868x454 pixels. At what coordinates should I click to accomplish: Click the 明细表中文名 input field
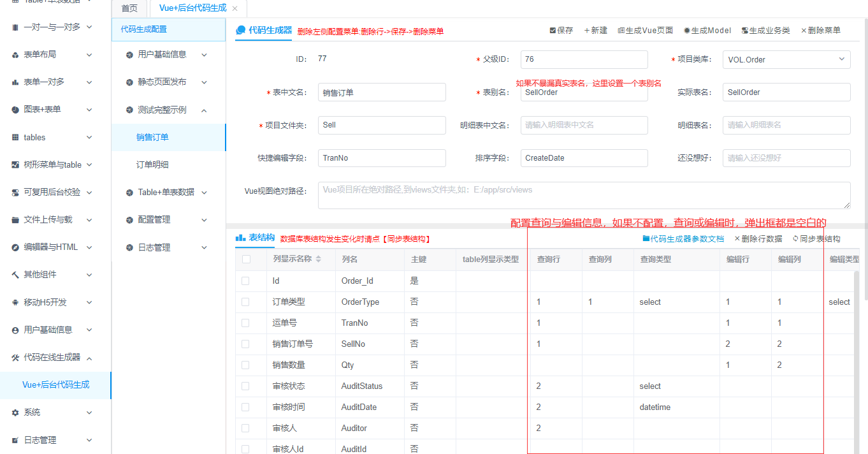pyautogui.click(x=584, y=125)
